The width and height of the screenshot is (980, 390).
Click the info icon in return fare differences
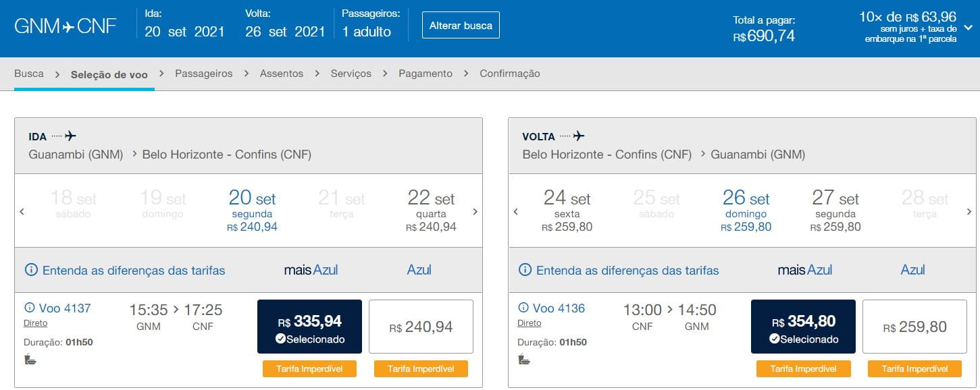525,270
